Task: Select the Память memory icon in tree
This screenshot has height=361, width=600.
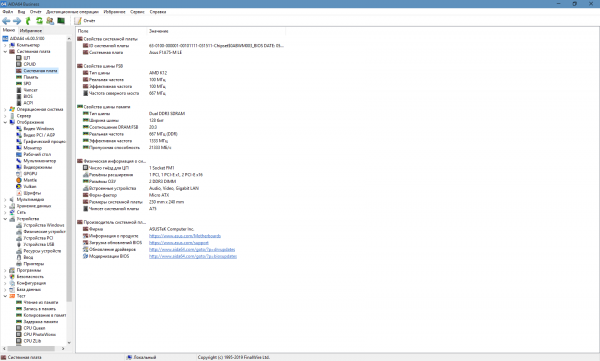Action: pos(19,77)
